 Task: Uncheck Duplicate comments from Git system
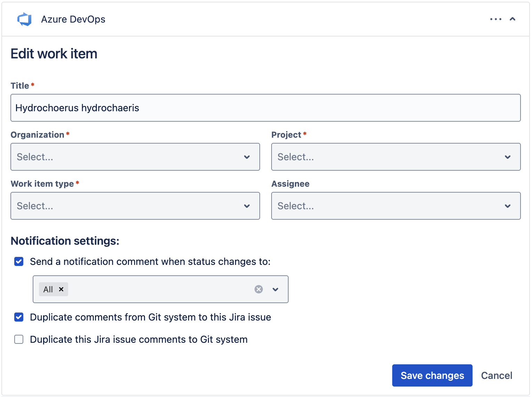[x=19, y=317]
